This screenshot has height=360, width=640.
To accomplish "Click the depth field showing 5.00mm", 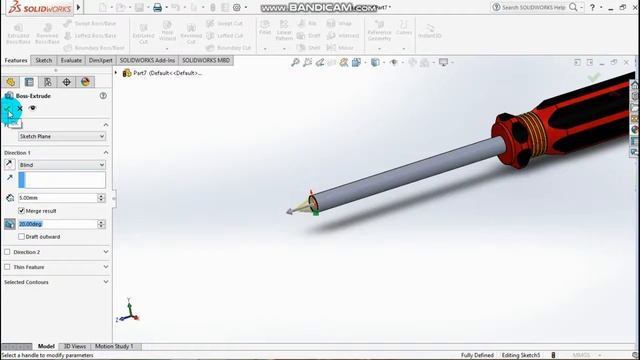I will pos(58,198).
